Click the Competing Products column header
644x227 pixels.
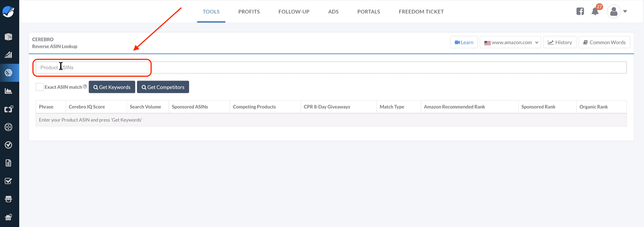(265, 107)
